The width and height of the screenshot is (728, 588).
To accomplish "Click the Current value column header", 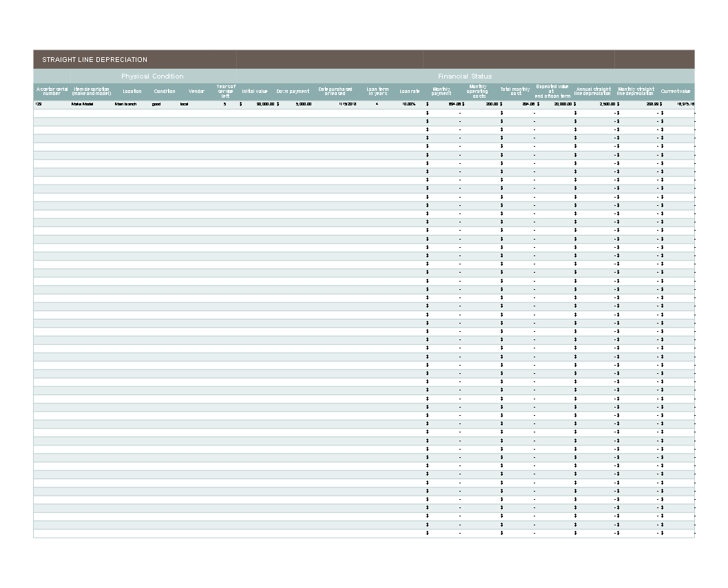I will pyautogui.click(x=676, y=92).
